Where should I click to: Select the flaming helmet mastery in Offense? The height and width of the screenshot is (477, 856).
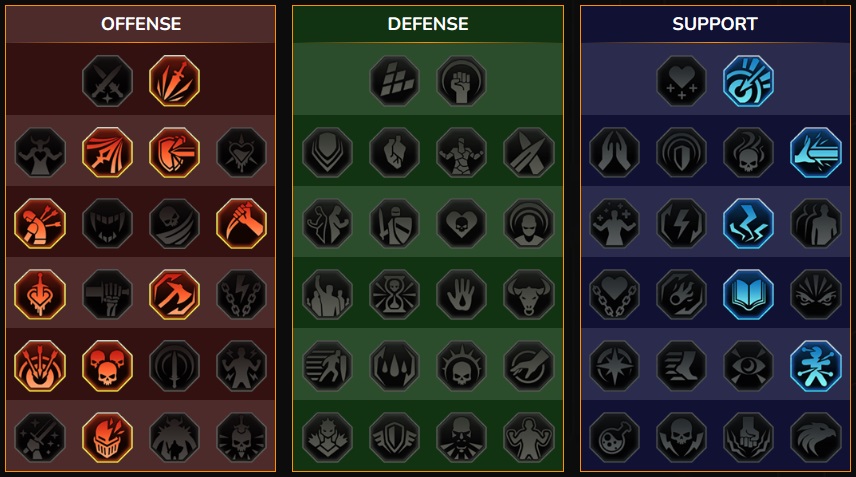pos(108,437)
